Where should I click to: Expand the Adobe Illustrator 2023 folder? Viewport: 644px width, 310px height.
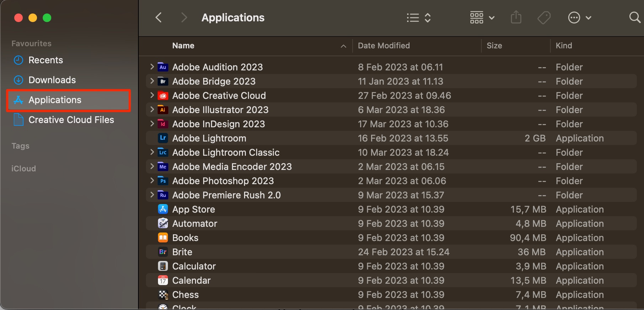click(152, 109)
